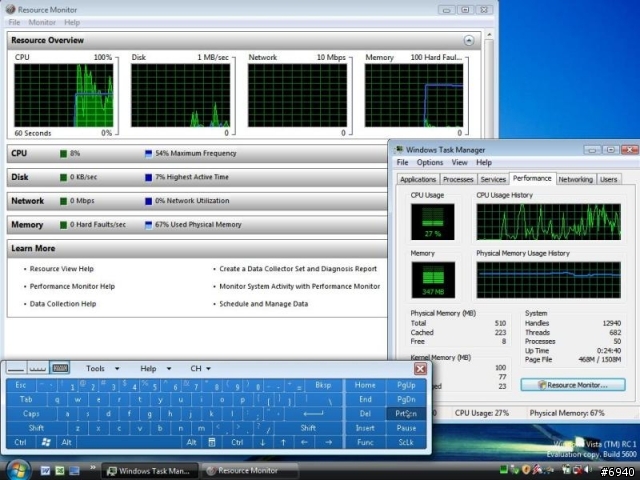Collapse the Resource Overview section
The width and height of the screenshot is (640, 480).
[469, 40]
